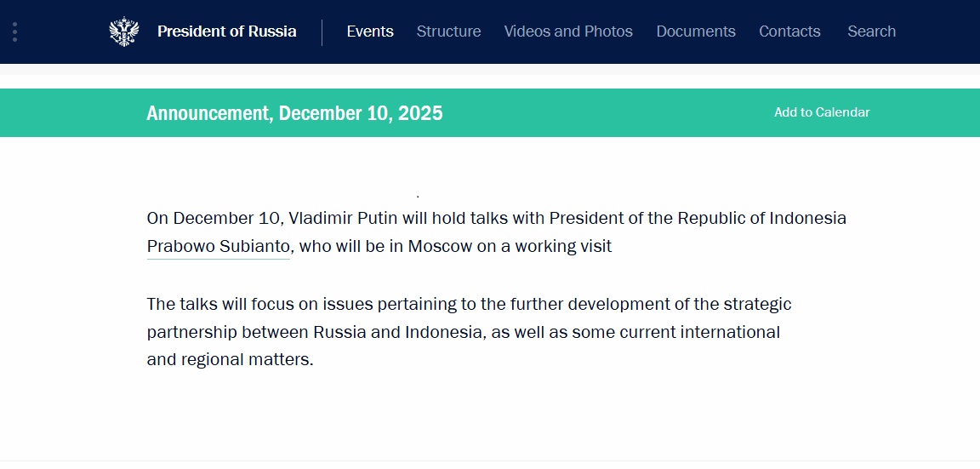Open the Events section
This screenshot has width=980, height=469.
[370, 31]
